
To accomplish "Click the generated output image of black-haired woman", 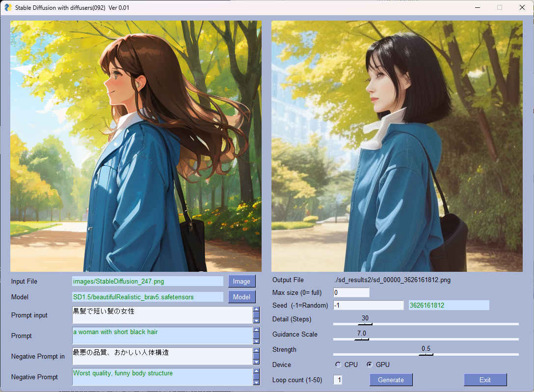I will (397, 146).
